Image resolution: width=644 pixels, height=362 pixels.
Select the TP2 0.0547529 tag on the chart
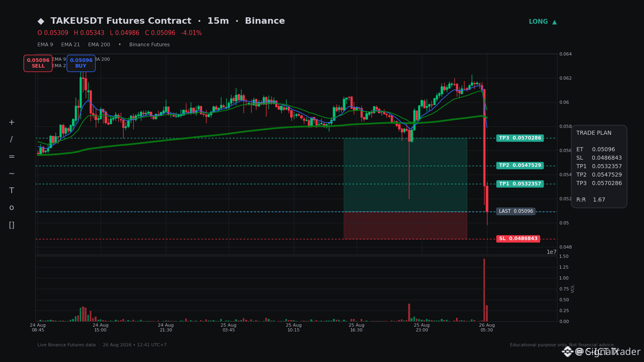click(520, 166)
